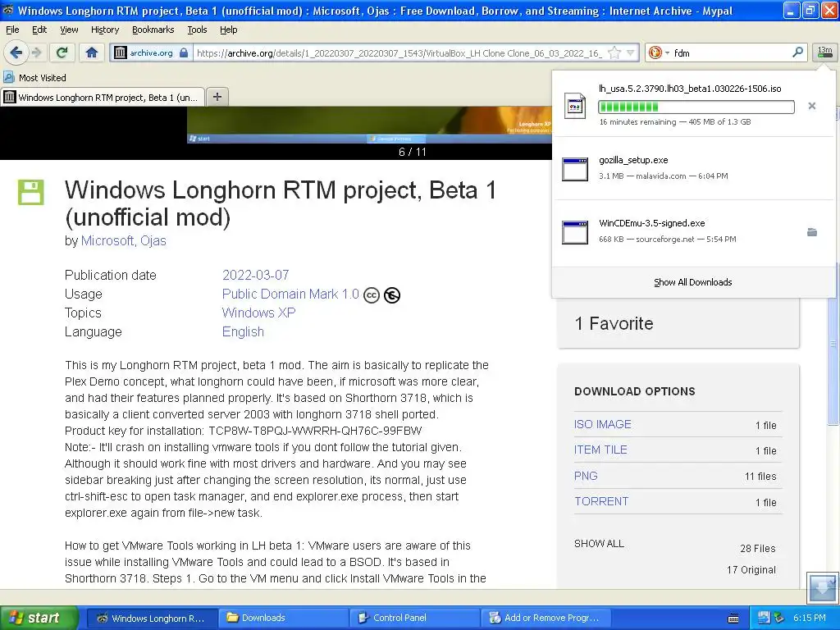Open the browser home page
This screenshot has height=630, width=840.
pyautogui.click(x=92, y=52)
